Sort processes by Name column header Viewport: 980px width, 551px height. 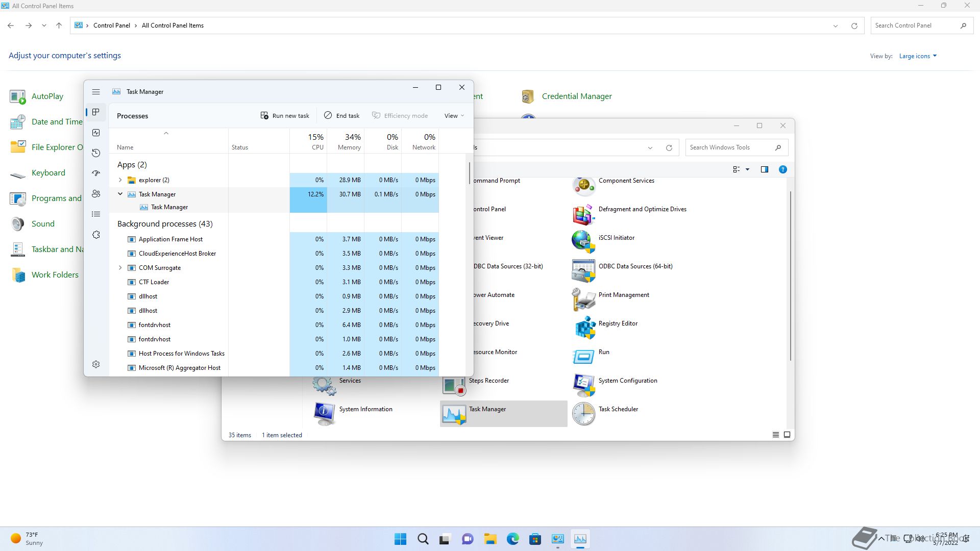(169, 141)
